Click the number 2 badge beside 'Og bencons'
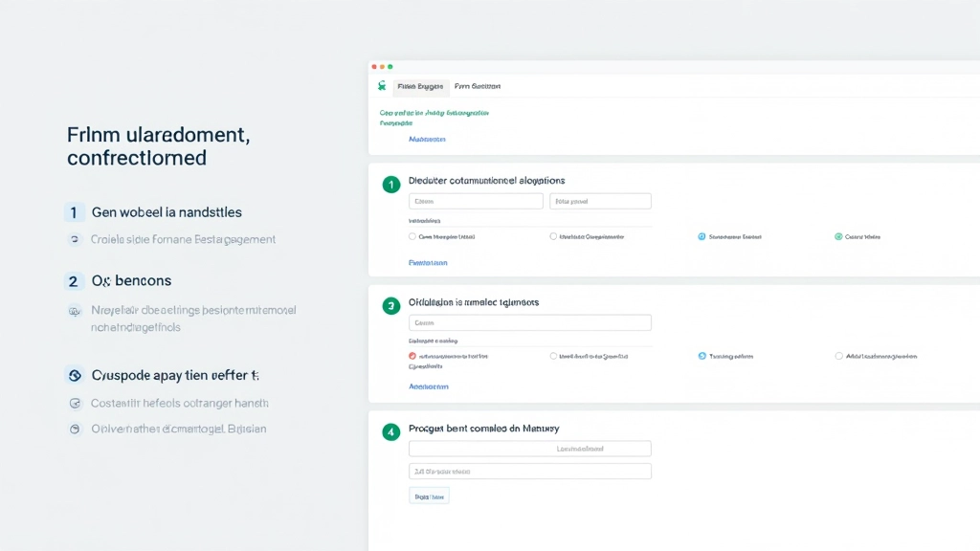 (74, 281)
